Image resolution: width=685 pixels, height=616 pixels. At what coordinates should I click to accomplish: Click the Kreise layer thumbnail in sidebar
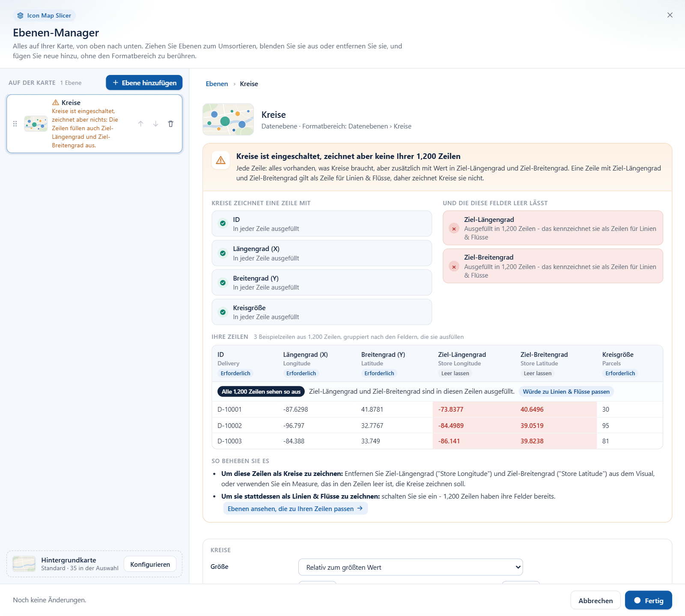pos(36,124)
